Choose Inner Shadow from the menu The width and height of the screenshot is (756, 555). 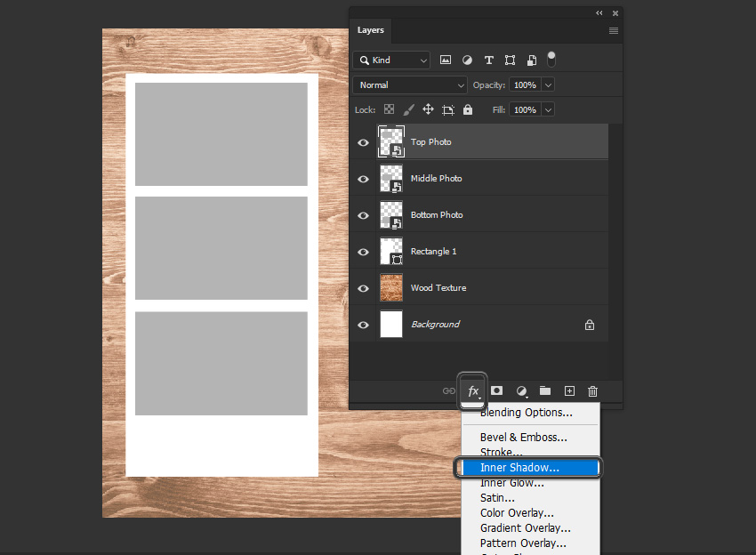528,467
